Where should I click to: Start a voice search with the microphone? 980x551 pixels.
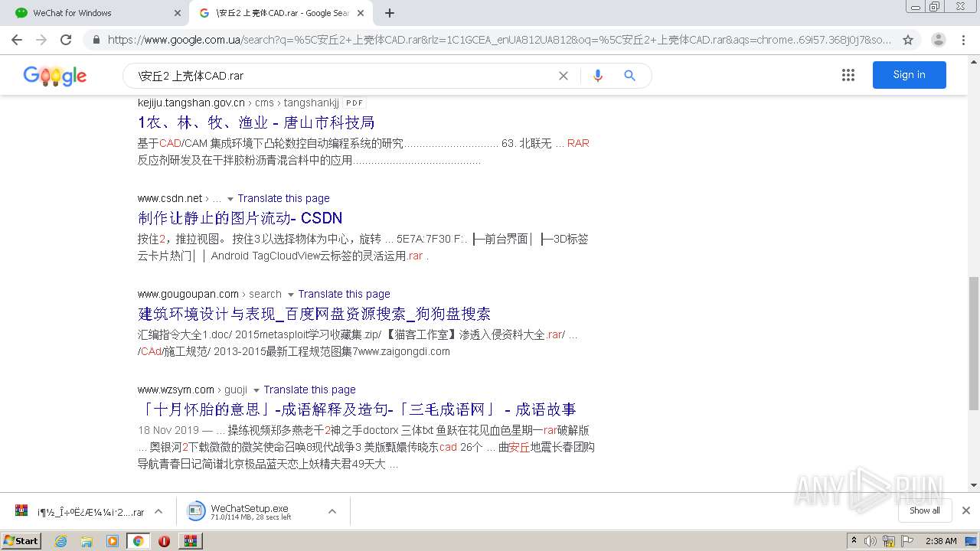coord(598,76)
